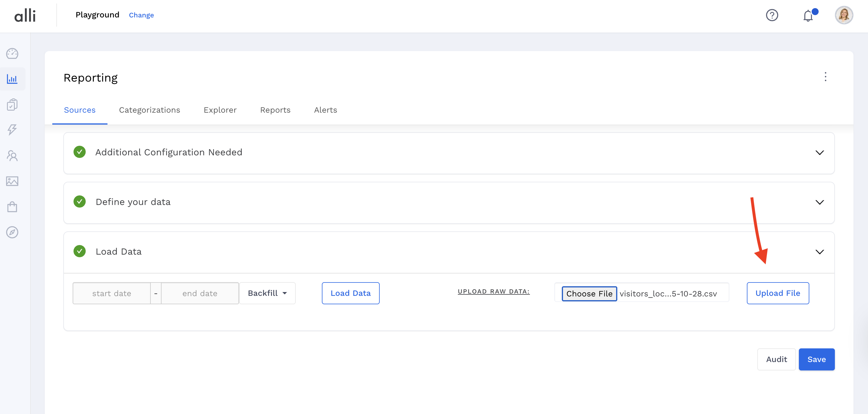Select the bar chart reporting sidebar icon
868x414 pixels.
(12, 79)
